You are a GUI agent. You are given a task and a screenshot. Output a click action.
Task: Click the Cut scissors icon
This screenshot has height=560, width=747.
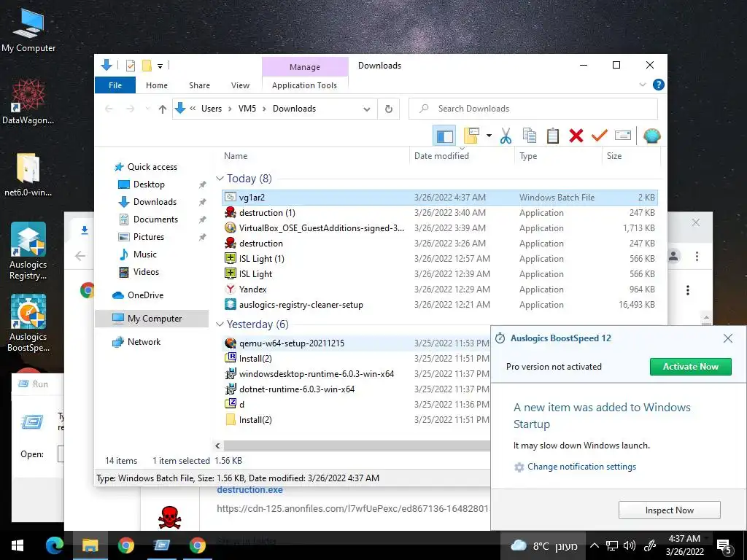[x=506, y=136]
